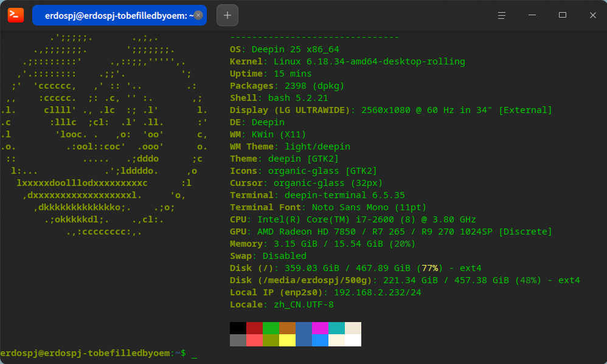Image resolution: width=607 pixels, height=364 pixels.
Task: Maximize the terminal window
Action: click(563, 15)
